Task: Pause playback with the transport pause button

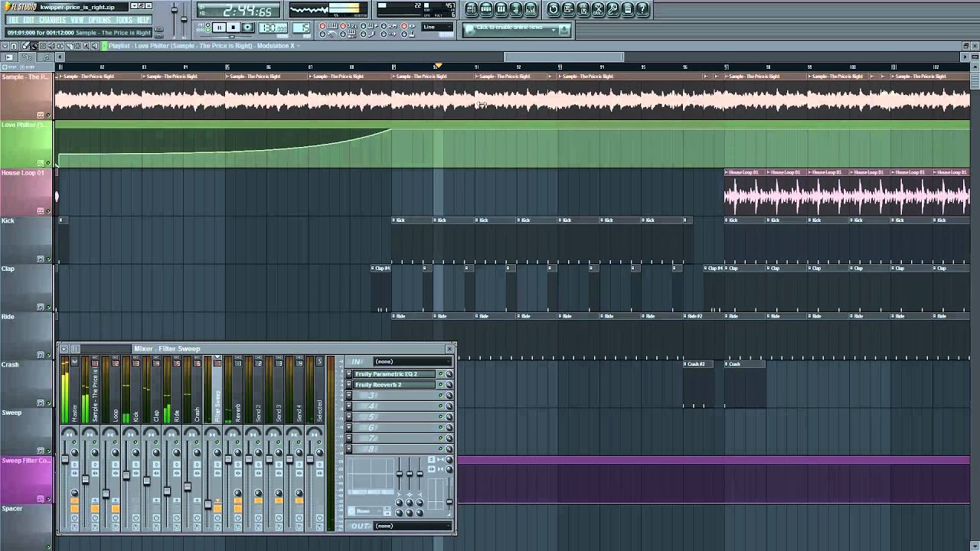Action: (219, 28)
